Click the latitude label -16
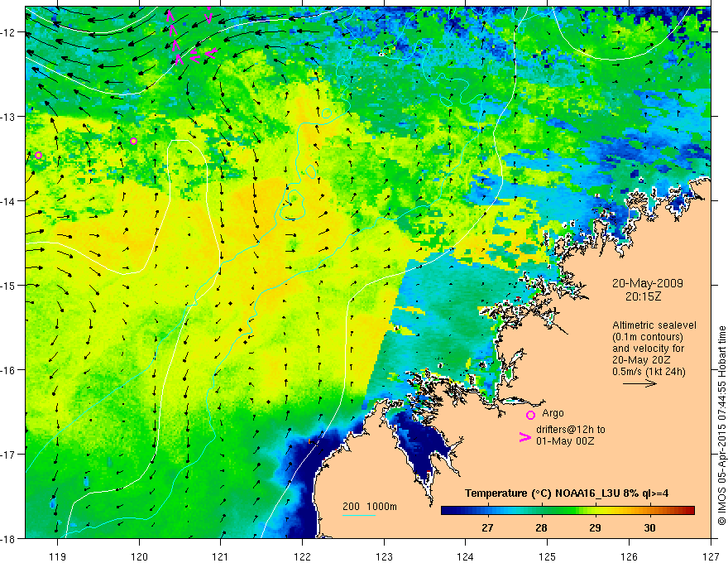Image resolution: width=728 pixels, height=563 pixels. point(9,370)
